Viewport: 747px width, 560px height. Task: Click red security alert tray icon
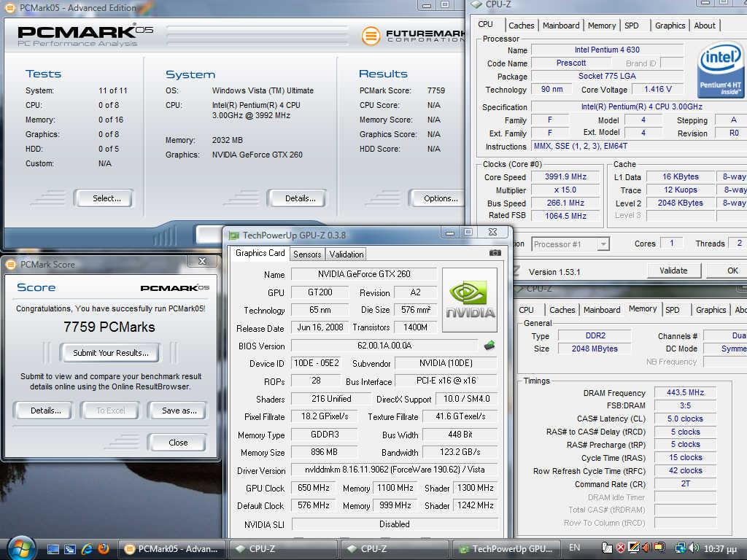(x=621, y=548)
